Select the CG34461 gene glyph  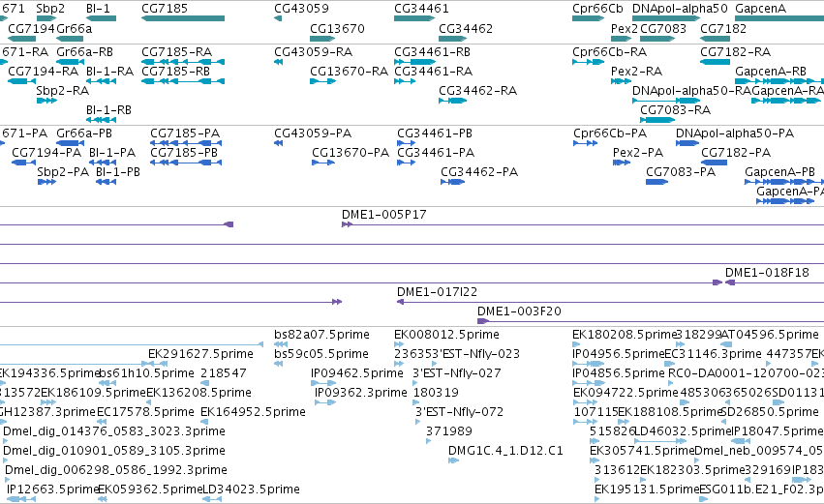(414, 18)
